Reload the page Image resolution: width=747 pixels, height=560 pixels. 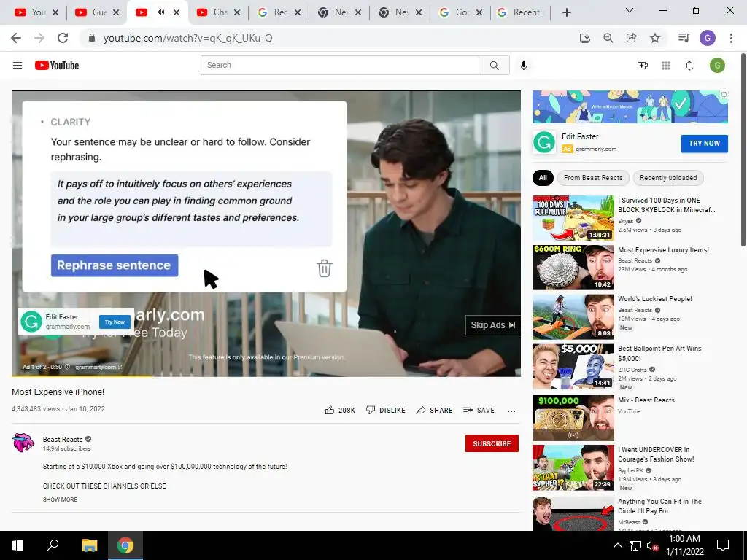(x=63, y=38)
